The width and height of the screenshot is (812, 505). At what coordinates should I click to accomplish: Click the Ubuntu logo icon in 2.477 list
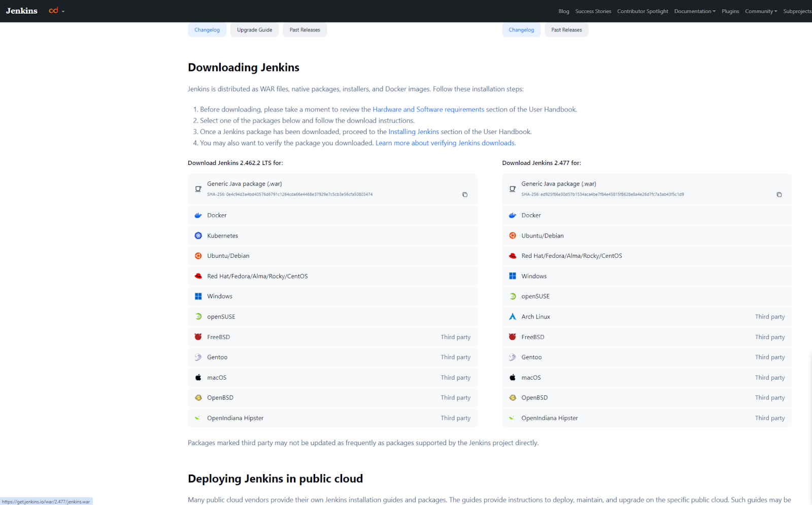click(x=513, y=235)
